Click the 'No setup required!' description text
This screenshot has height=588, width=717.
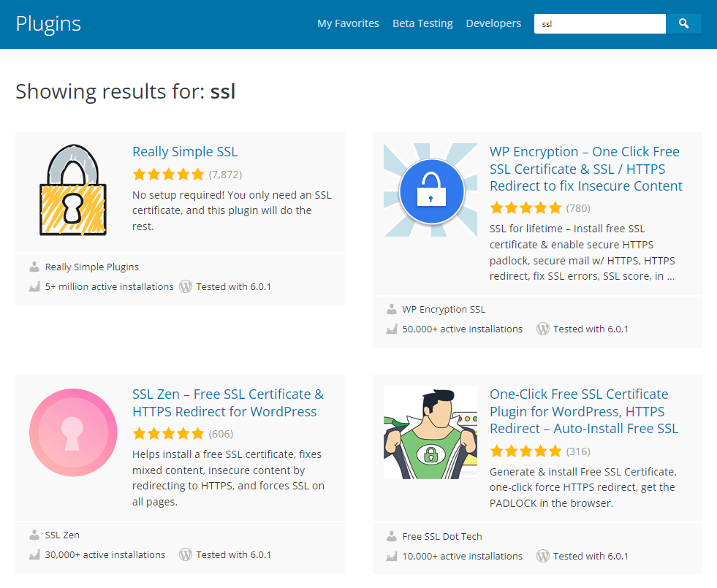232,210
